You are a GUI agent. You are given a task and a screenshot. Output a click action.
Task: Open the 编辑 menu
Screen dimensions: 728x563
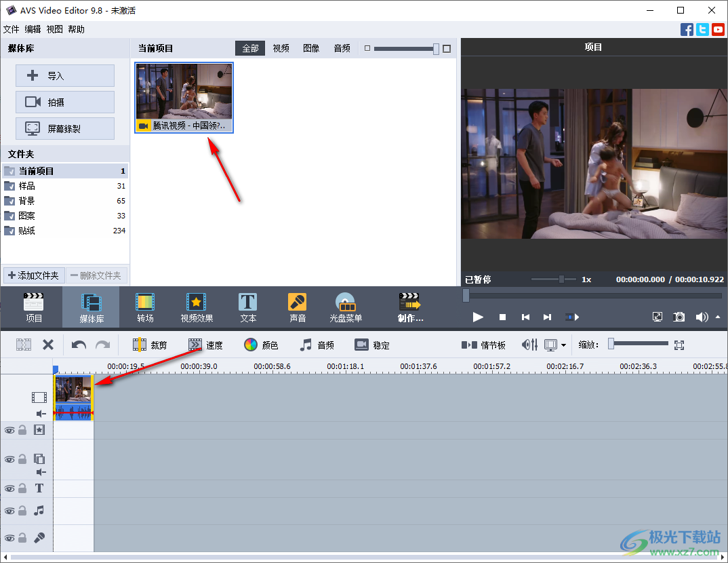[x=33, y=29]
